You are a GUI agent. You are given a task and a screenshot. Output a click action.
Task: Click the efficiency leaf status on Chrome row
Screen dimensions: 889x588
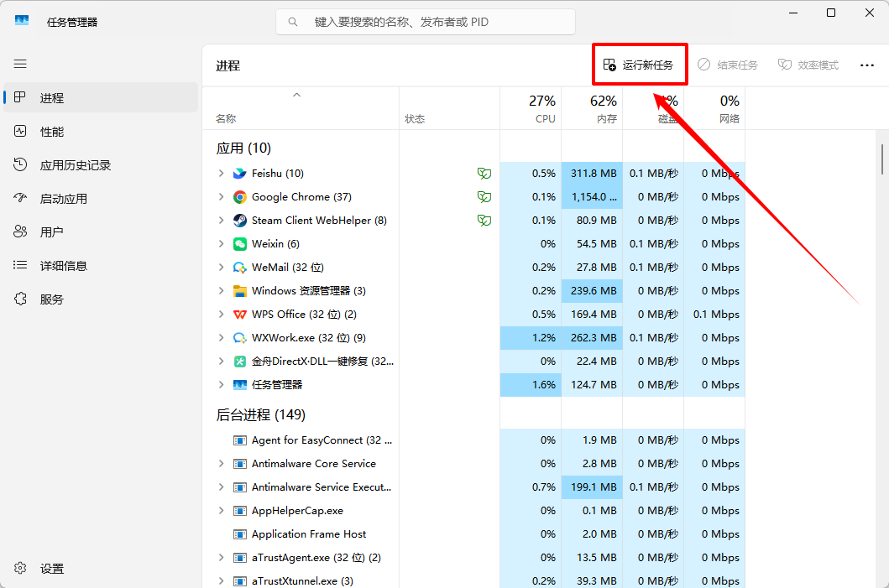(484, 197)
